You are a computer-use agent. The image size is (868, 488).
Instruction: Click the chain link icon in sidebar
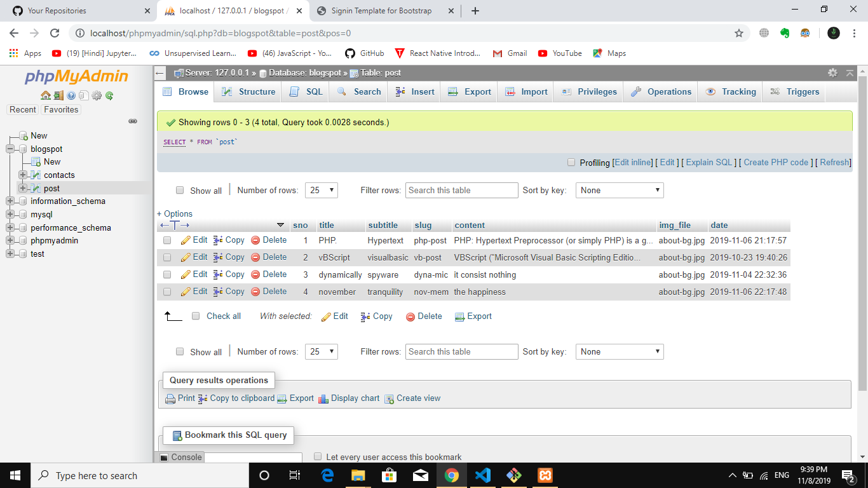pyautogui.click(x=133, y=121)
